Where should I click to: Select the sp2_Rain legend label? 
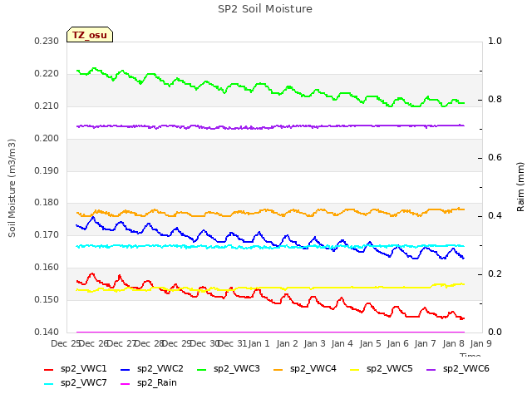pos(157,383)
